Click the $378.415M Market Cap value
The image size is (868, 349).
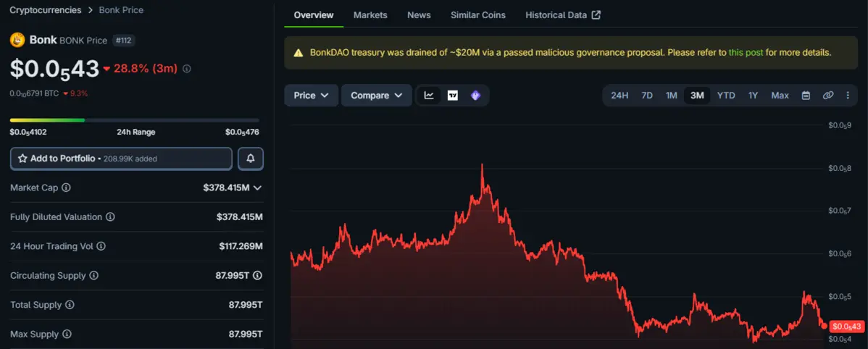pyautogui.click(x=226, y=188)
